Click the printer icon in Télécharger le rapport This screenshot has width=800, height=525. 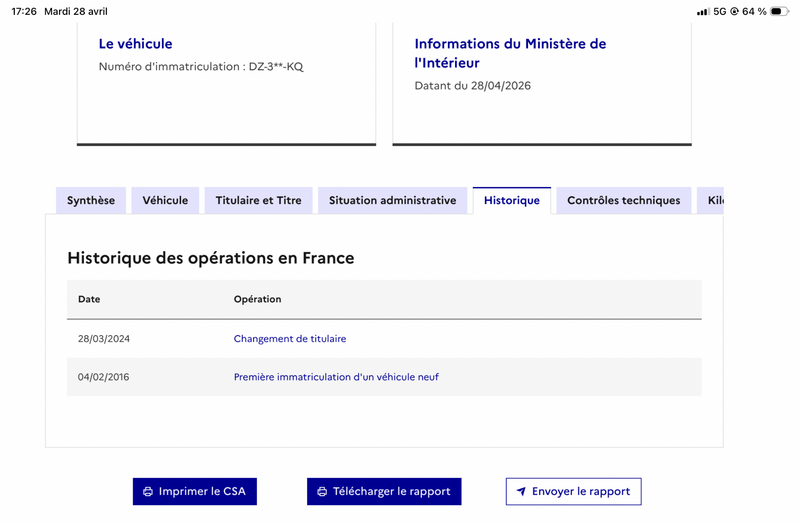pos(322,492)
